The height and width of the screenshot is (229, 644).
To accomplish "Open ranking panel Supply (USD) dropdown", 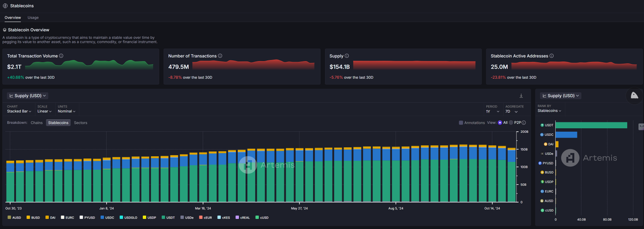I will pyautogui.click(x=561, y=96).
